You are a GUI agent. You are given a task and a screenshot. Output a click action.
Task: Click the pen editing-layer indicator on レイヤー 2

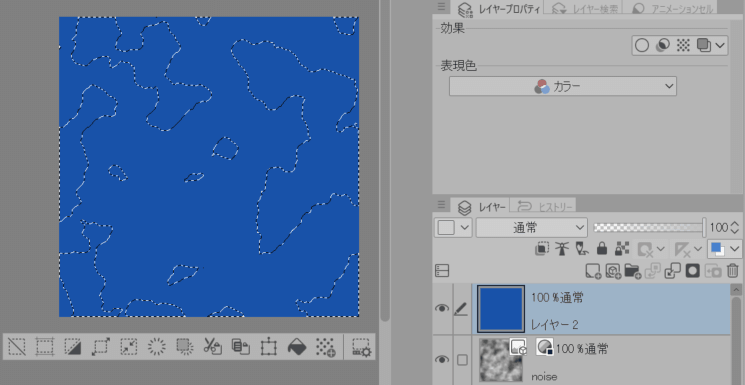(461, 309)
